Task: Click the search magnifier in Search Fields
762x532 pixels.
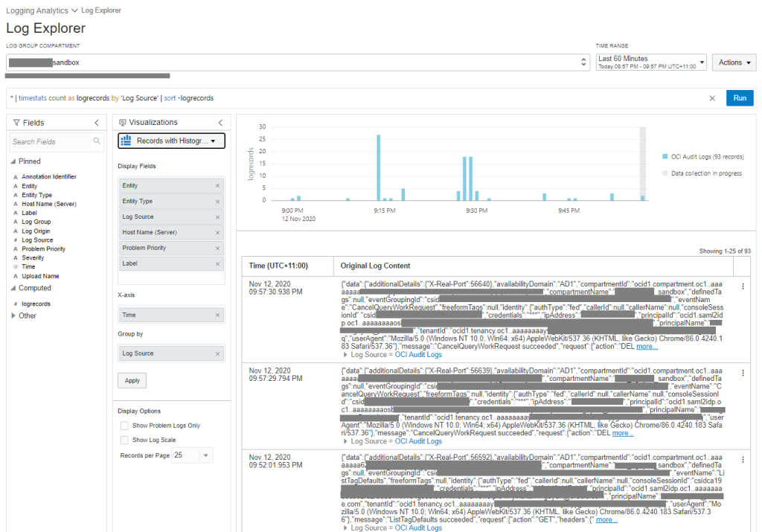Action: click(97, 141)
